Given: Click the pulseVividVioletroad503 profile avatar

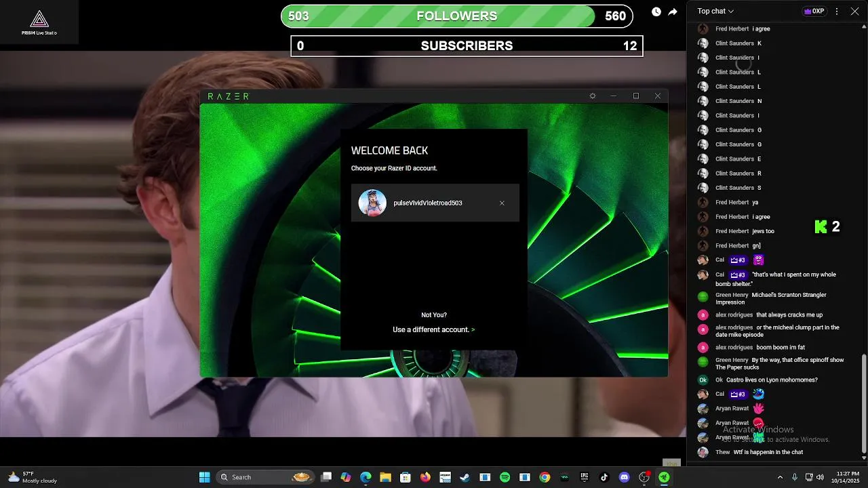Looking at the screenshot, I should 372,203.
